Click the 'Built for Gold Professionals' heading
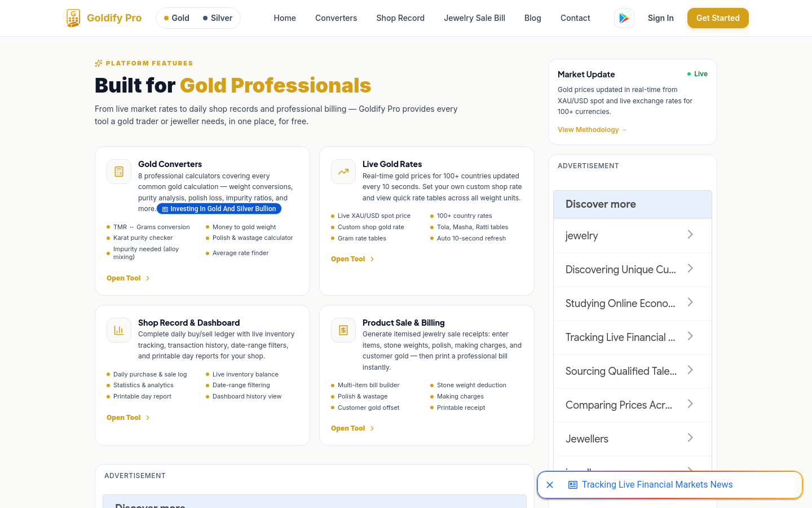Screen dimensions: 812x508 (x=233, y=86)
